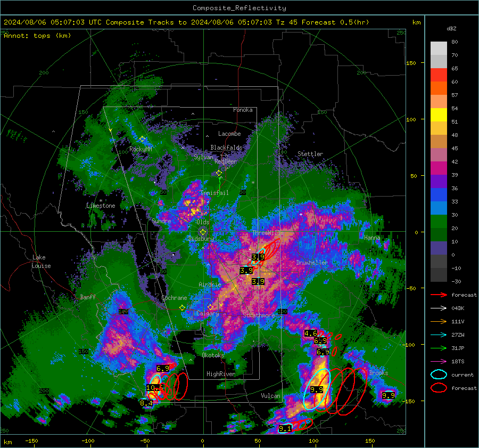
Task: Select the 8.4 storm top label
Action: click(146, 403)
